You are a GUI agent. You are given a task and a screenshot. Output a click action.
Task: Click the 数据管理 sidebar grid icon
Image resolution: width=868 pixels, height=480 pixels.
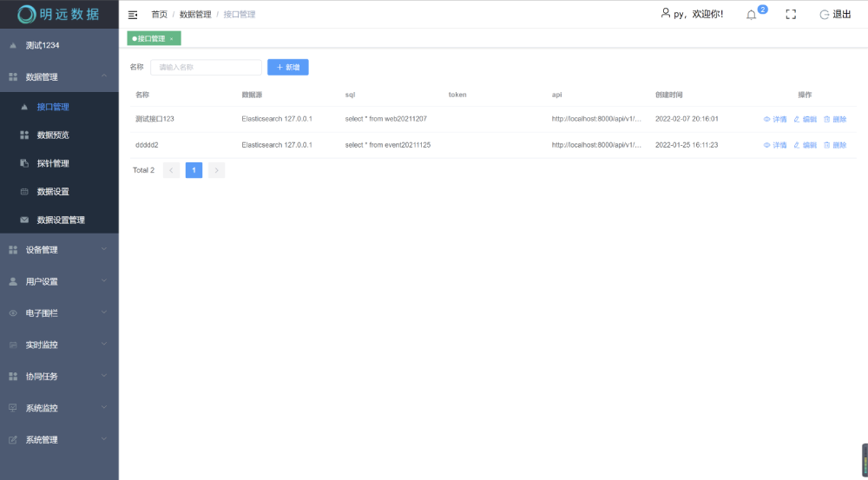point(13,77)
